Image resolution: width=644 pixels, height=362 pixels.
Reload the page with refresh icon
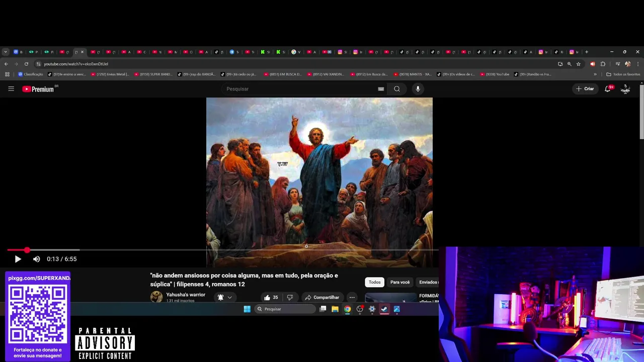26,64
